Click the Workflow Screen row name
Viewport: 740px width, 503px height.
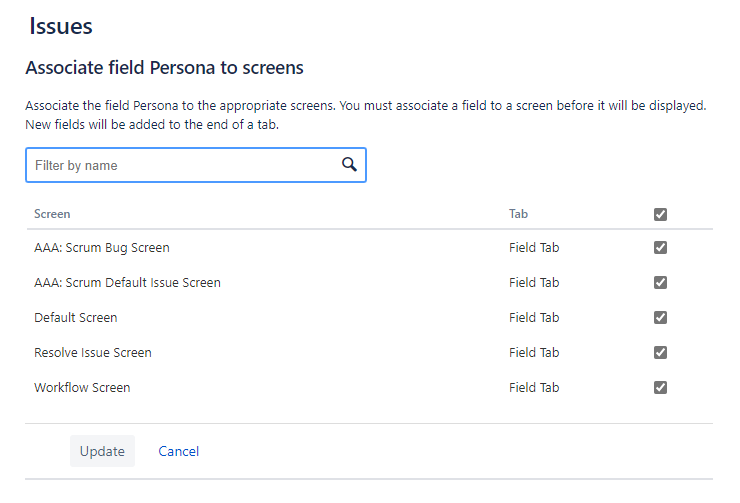[x=82, y=387]
